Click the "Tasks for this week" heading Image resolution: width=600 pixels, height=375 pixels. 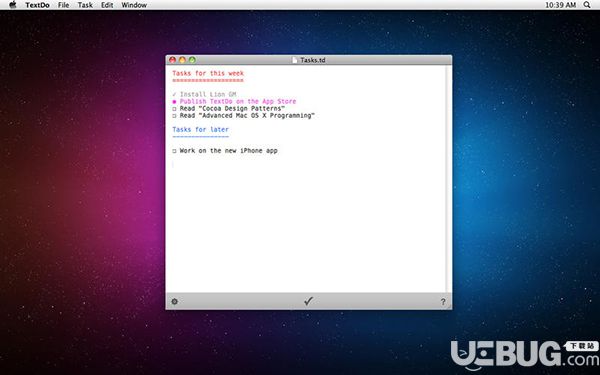[x=208, y=73]
